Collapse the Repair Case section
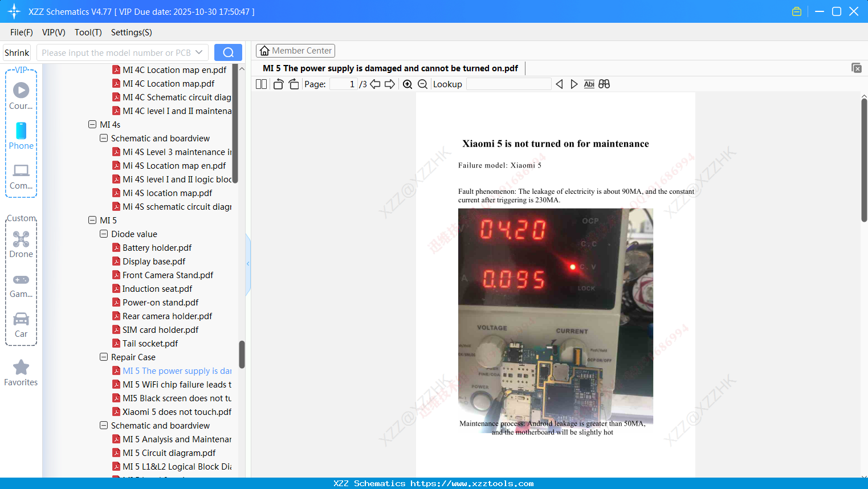 (104, 357)
